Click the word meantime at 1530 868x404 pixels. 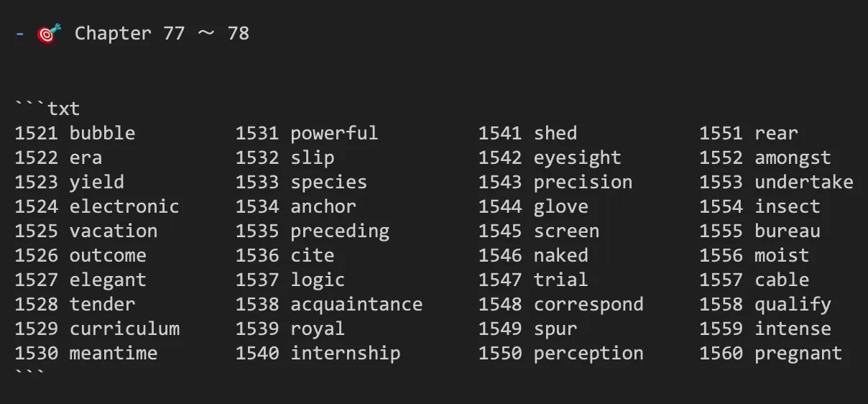pos(114,353)
